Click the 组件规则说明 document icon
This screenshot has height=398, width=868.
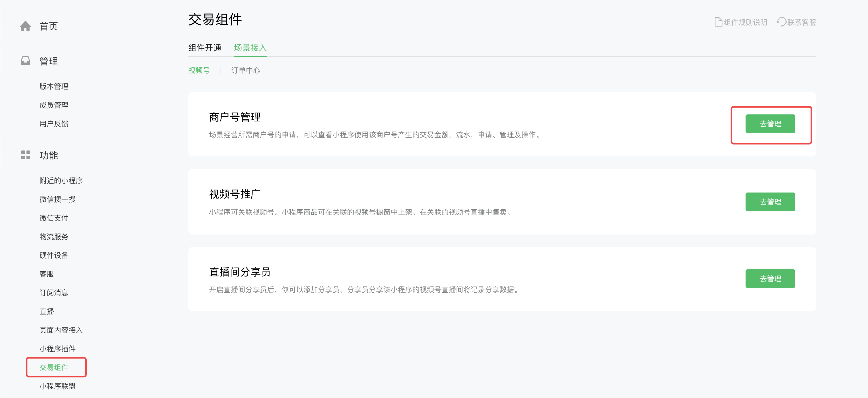[x=718, y=22]
